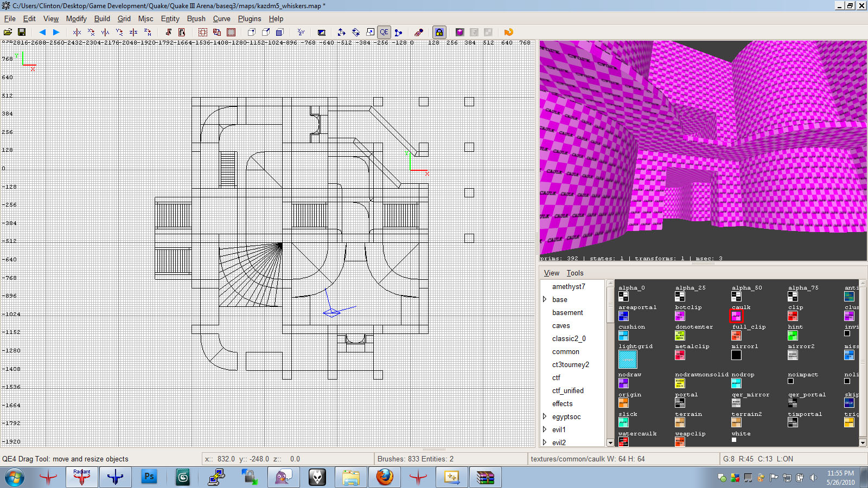Select the caves texture set
Image resolution: width=868 pixels, height=488 pixels.
point(561,325)
